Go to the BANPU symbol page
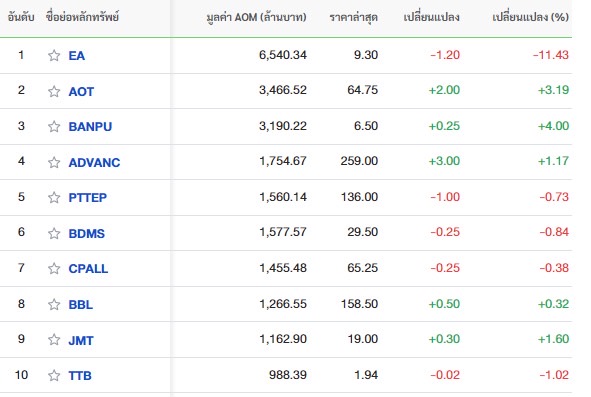591x397 pixels. coord(90,127)
